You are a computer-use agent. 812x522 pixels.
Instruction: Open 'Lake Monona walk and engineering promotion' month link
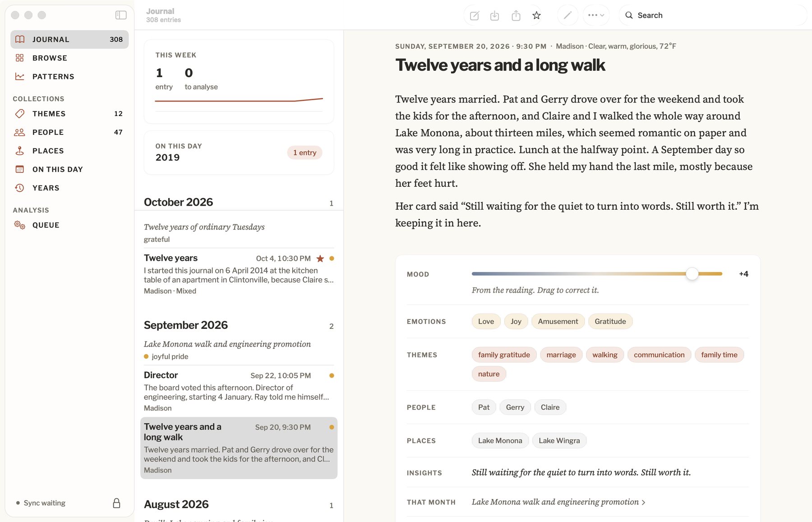[558, 502]
